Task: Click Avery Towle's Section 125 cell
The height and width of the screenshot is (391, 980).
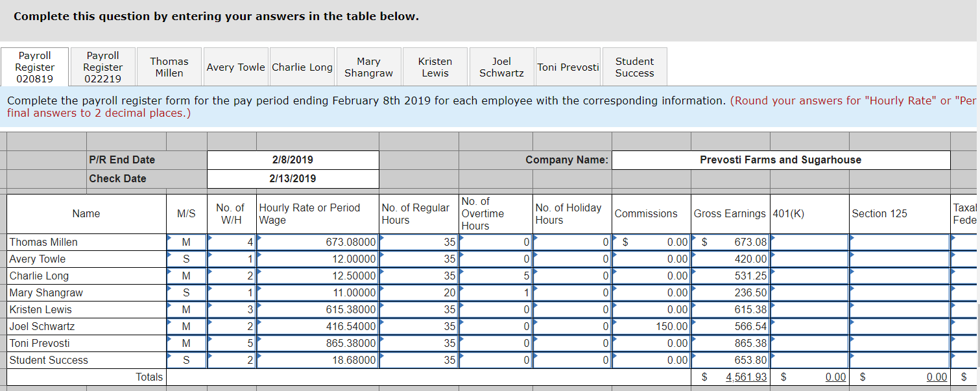Action: pyautogui.click(x=899, y=259)
